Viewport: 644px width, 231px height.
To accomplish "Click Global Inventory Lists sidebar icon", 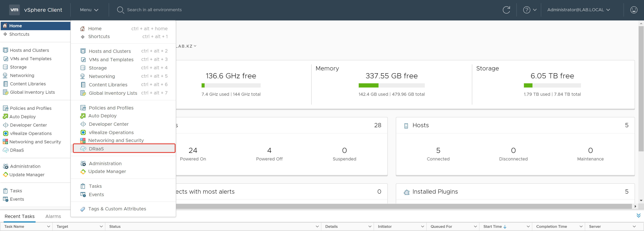I will (5, 92).
